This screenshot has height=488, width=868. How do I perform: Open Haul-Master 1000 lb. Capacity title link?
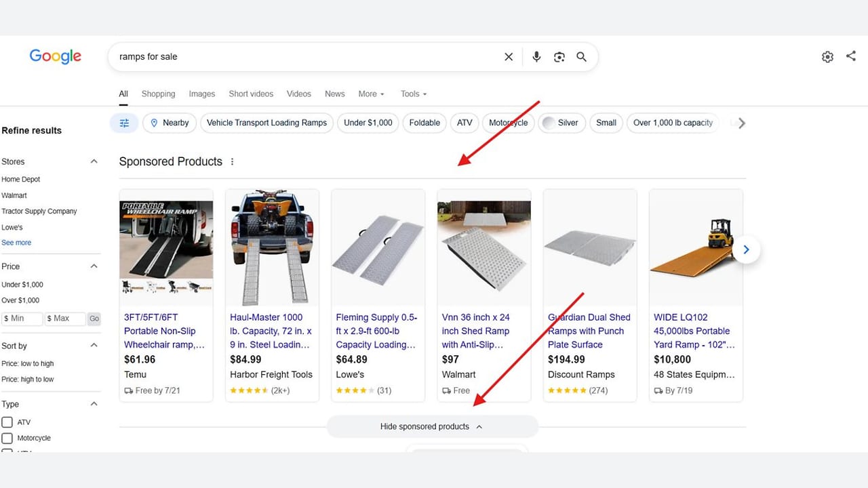[x=271, y=331]
